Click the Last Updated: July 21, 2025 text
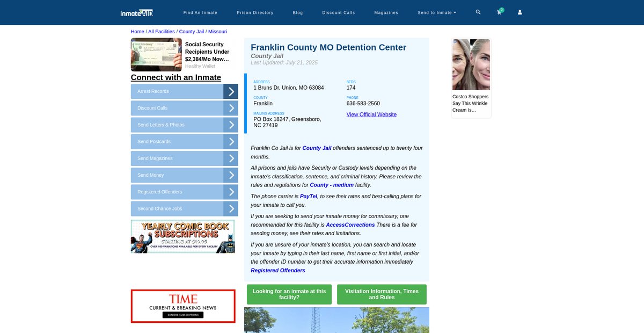Screen dimensions: 644x333 [x=284, y=63]
